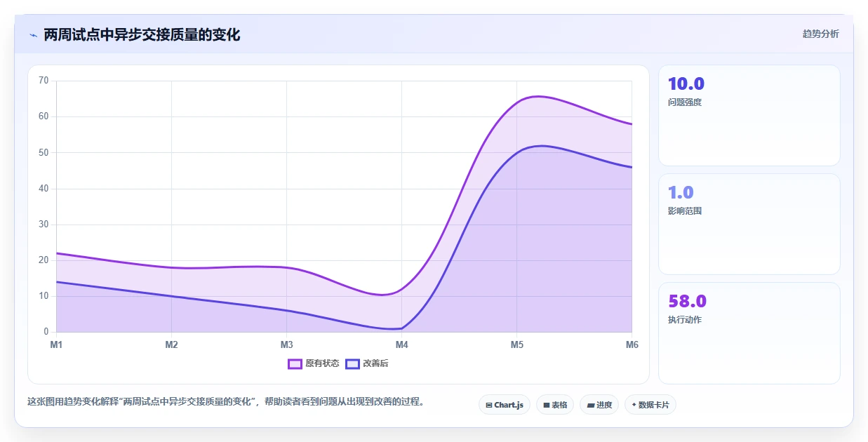Screen dimensions: 868x442
Task: Select the 数据卡片 tag
Action: (650, 405)
